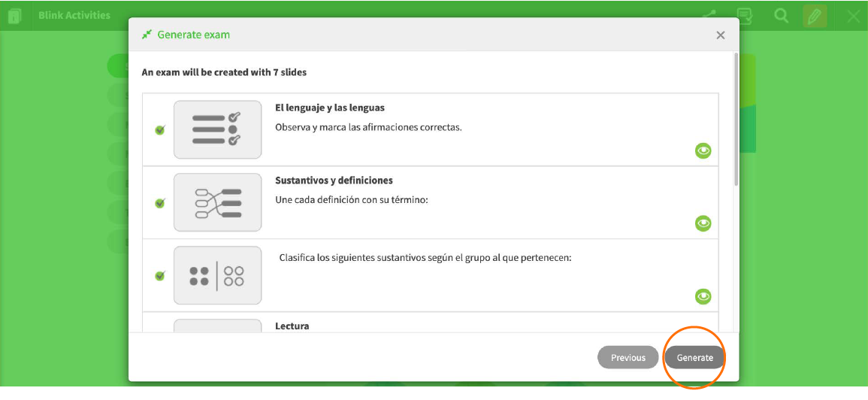Open the checklist notes icon in header
This screenshot has height=400, width=868.
(x=745, y=16)
